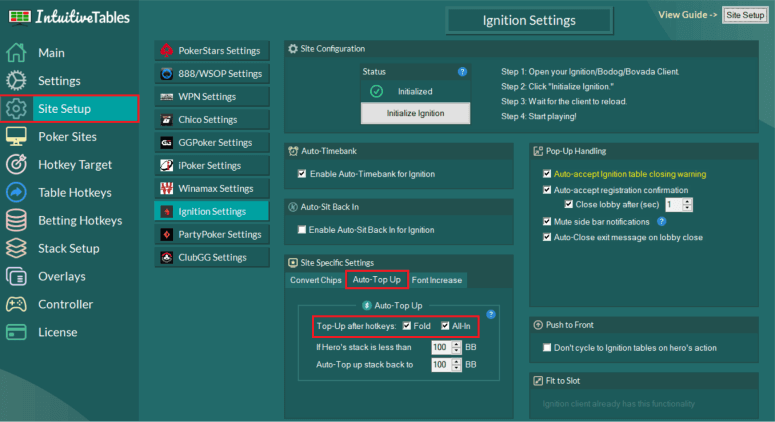This screenshot has height=422, width=775.
Task: Click the Table Hotkeys arrow icon
Action: coord(16,192)
